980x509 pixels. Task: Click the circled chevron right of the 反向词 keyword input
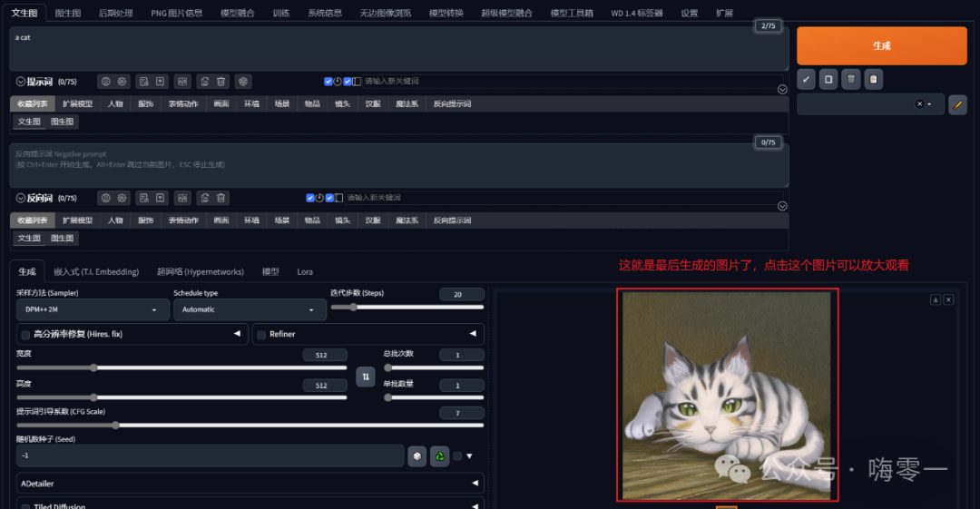pyautogui.click(x=782, y=206)
